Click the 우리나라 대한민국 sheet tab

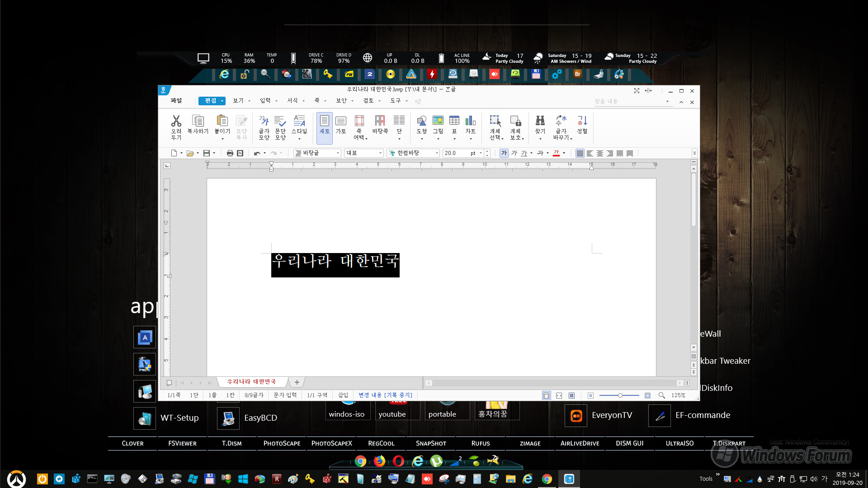point(252,381)
